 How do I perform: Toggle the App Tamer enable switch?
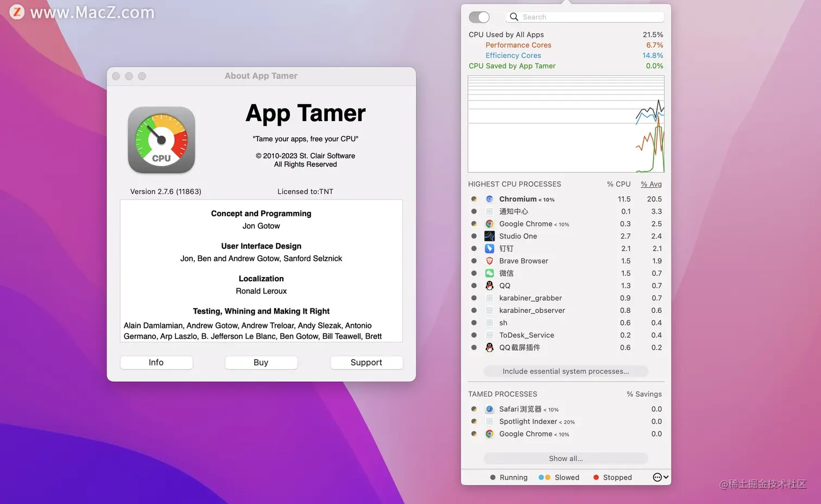point(479,17)
